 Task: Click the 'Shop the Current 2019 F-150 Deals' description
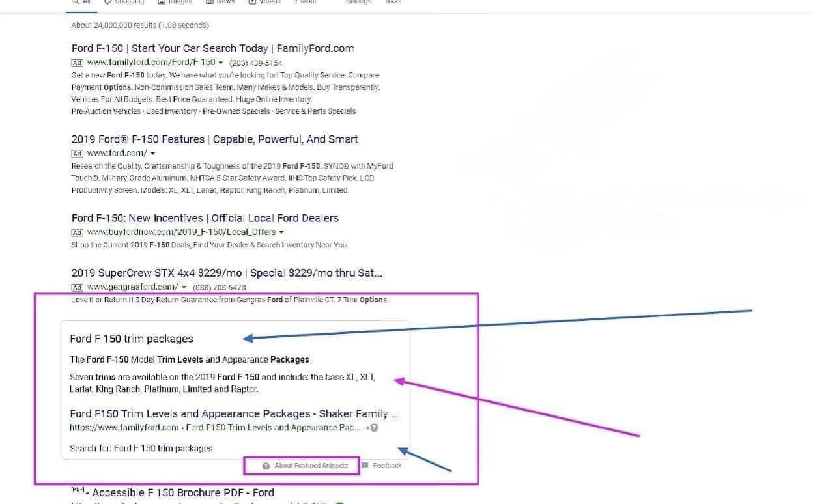coord(209,245)
